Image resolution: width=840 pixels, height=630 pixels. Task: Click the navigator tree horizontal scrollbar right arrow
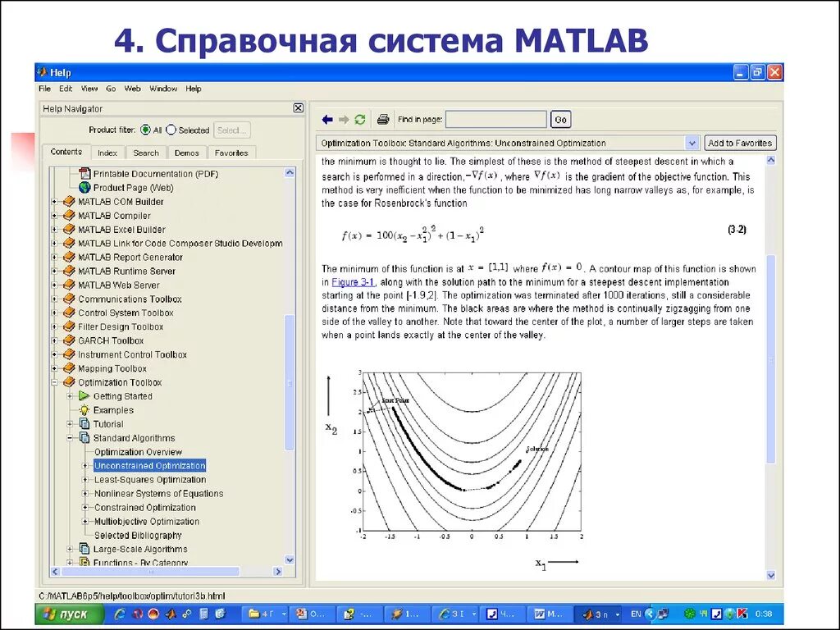pyautogui.click(x=277, y=572)
